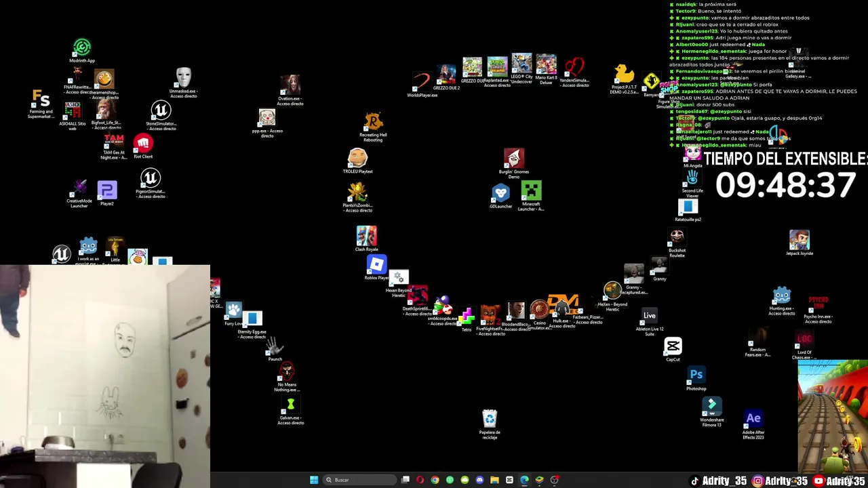The width and height of the screenshot is (868, 488).
Task: Select the WorldsPlayer.exe icon
Action: pos(422,85)
